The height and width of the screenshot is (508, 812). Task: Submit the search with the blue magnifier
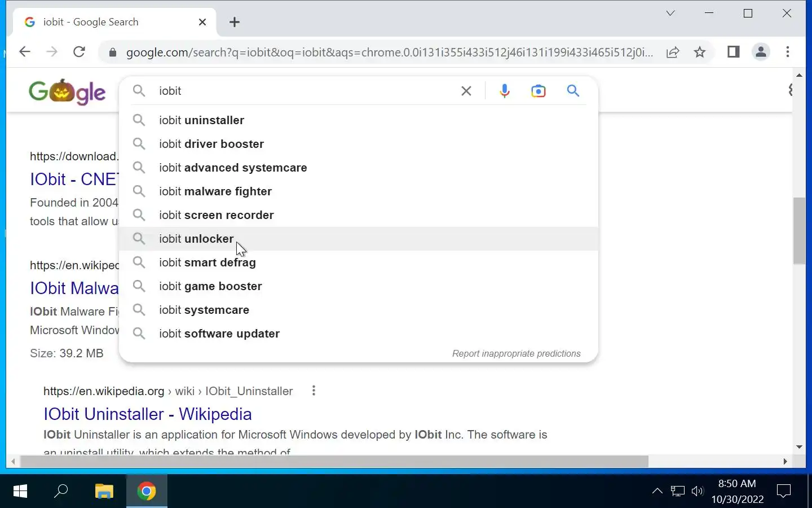573,91
